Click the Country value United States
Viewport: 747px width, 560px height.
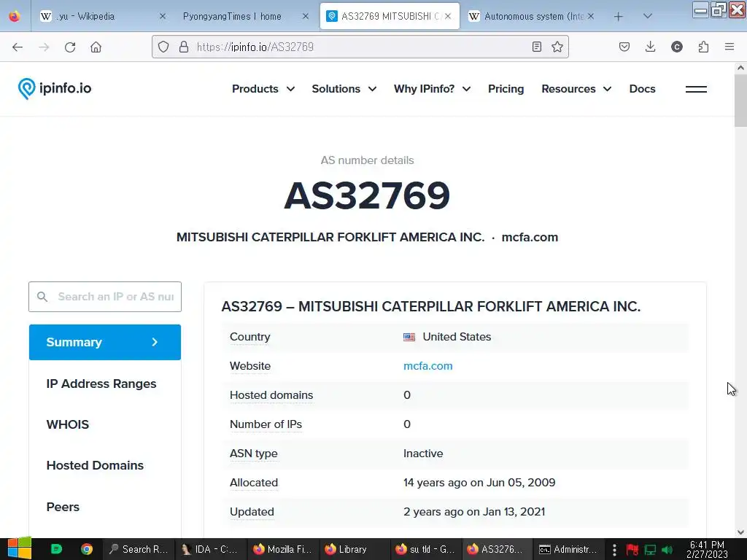(x=457, y=337)
